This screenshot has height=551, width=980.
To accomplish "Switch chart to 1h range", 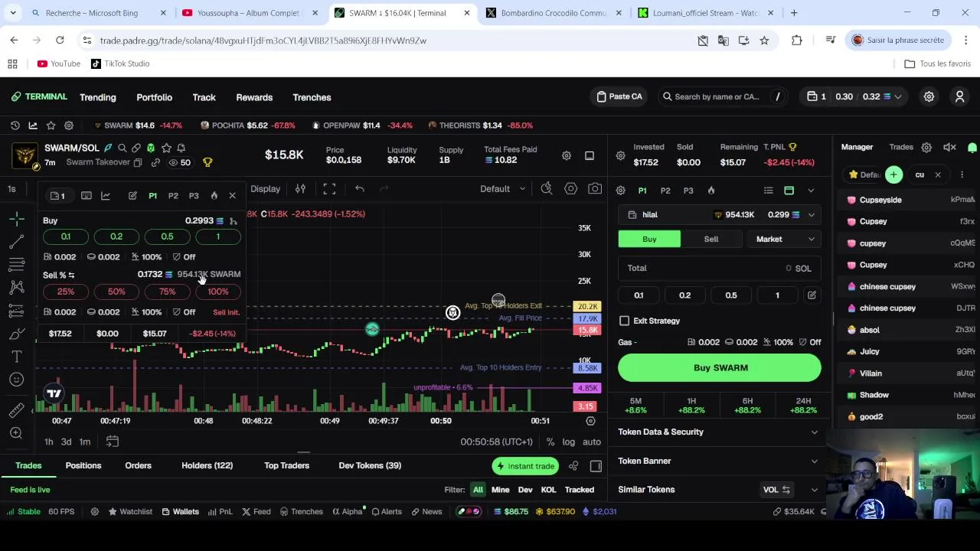I will [49, 442].
